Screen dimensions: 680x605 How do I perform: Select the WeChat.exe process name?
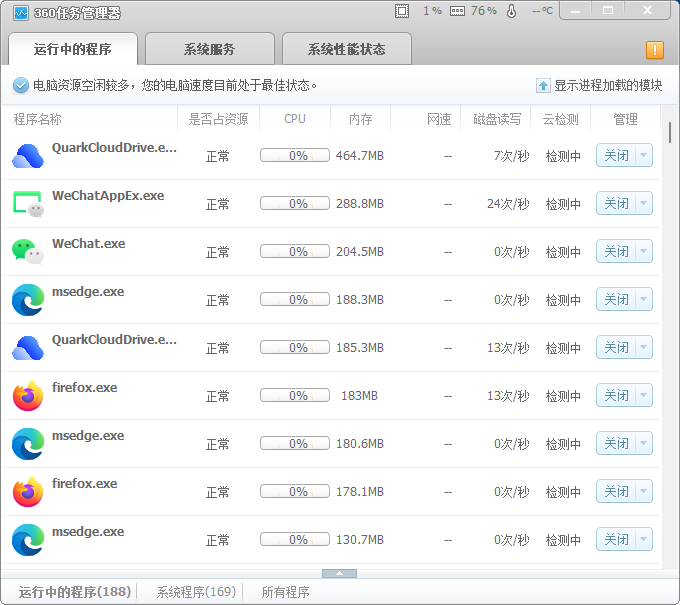pyautogui.click(x=88, y=244)
